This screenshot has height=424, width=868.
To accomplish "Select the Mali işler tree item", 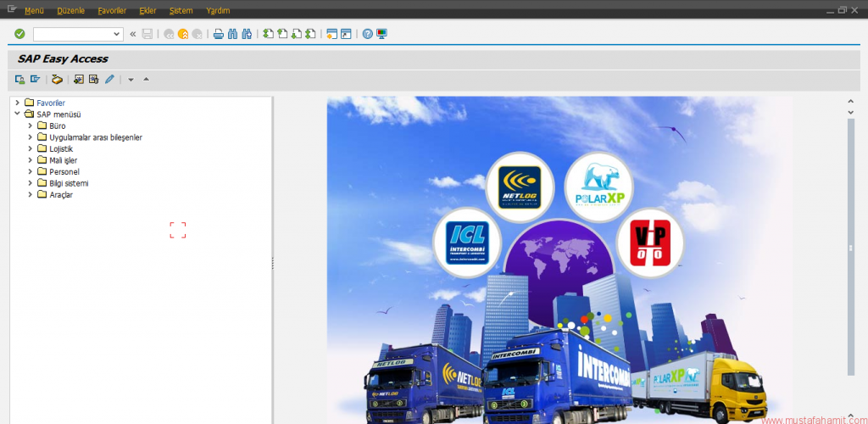I will pos(63,161).
